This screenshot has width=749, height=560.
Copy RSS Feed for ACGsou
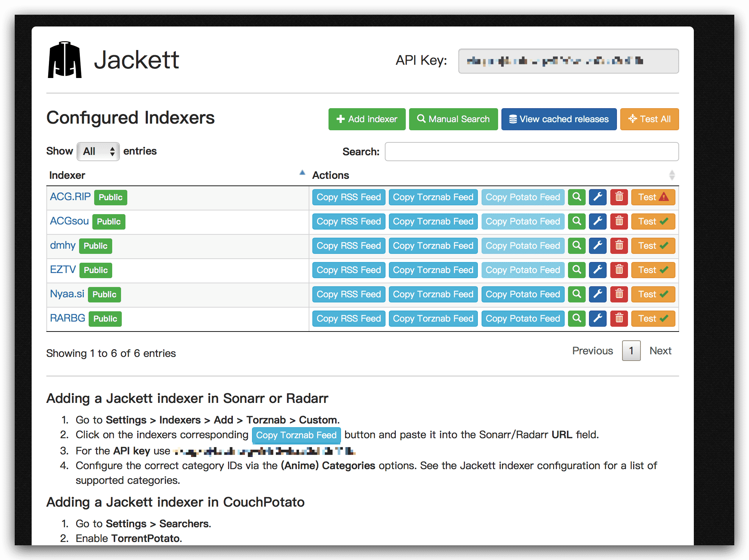(349, 221)
